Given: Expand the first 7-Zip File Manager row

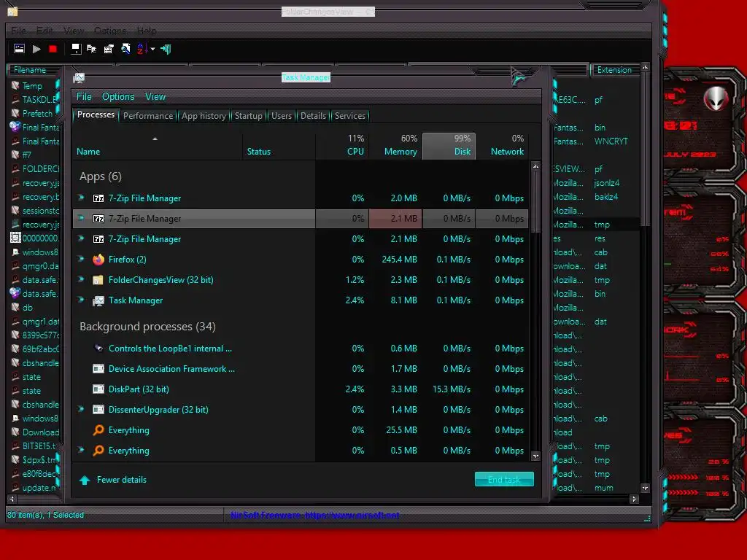Looking at the screenshot, I should 81,198.
